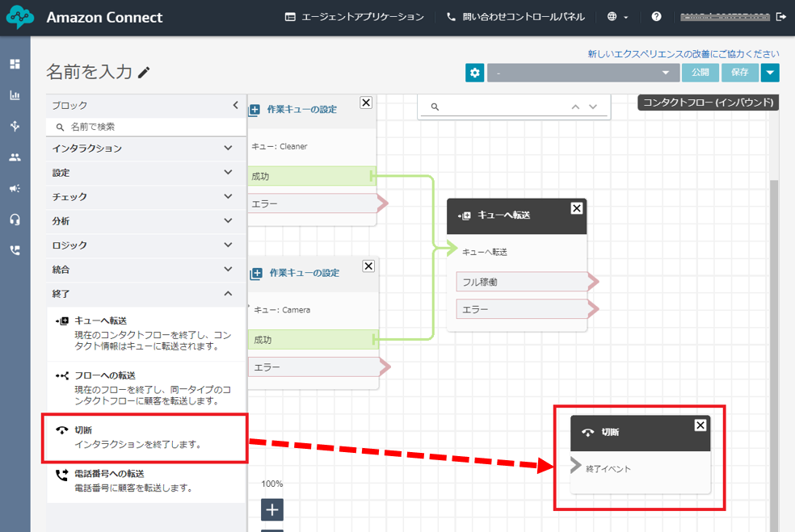Close the キューへ転送 canvas block
Viewport: 795px width, 532px height.
[577, 208]
